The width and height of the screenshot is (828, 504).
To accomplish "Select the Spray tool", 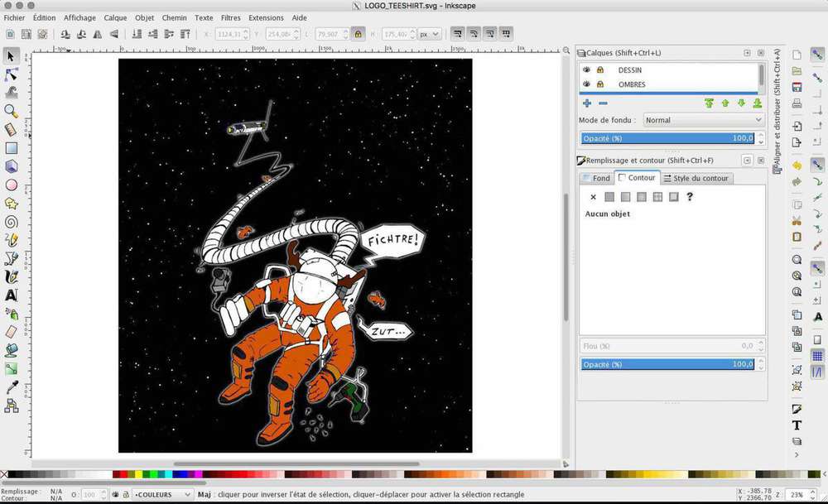I will click(x=11, y=314).
